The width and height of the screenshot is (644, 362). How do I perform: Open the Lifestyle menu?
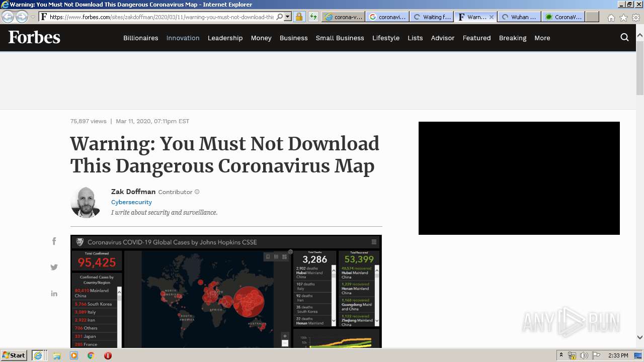pos(386,38)
